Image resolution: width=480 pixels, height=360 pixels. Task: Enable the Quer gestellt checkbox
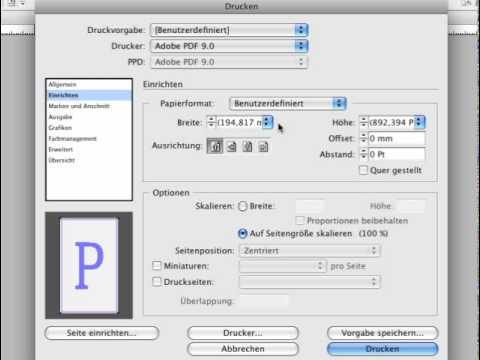(364, 170)
